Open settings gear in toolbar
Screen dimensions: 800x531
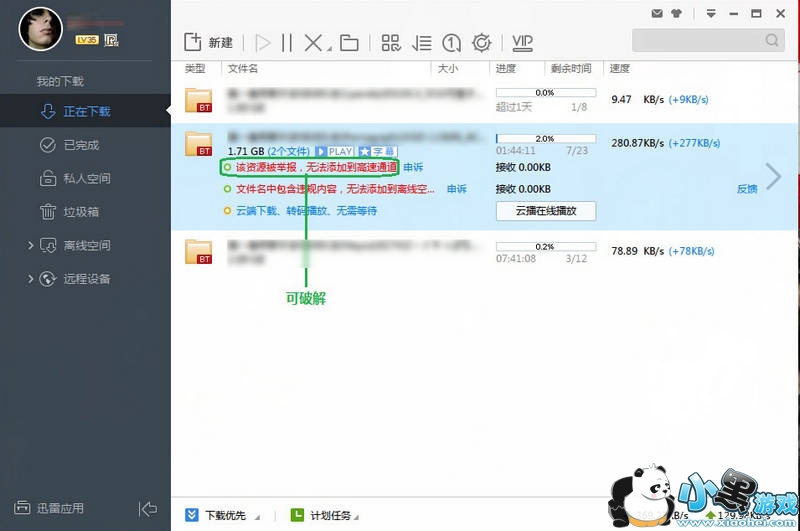tap(482, 43)
